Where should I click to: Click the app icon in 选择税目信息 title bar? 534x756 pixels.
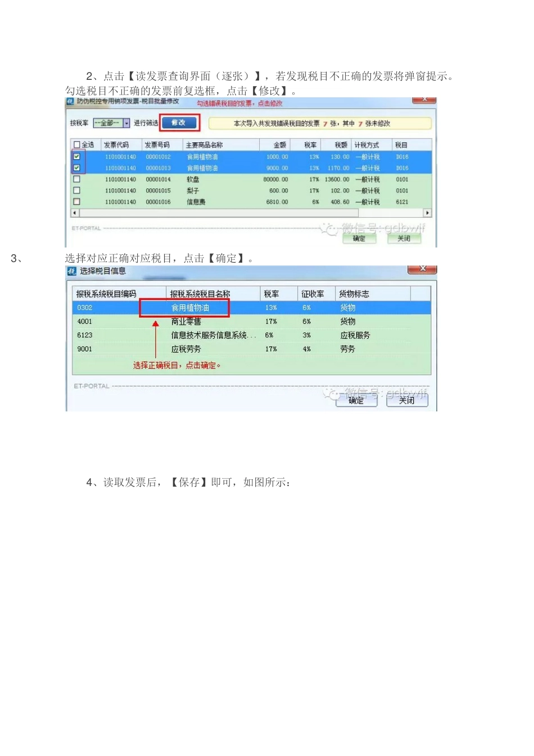(71, 271)
